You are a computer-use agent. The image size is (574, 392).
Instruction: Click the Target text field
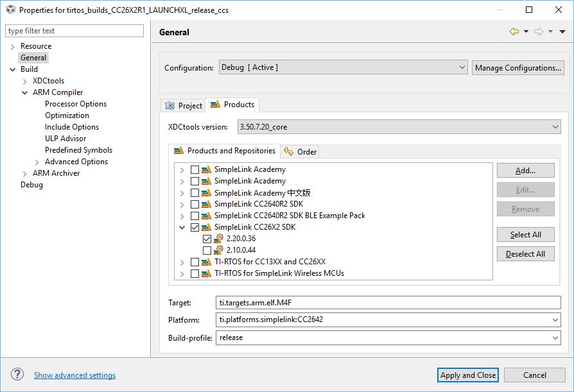[x=388, y=303]
